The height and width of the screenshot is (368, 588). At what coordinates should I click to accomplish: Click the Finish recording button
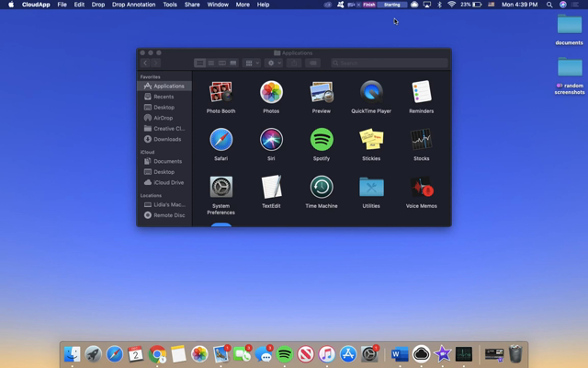368,5
